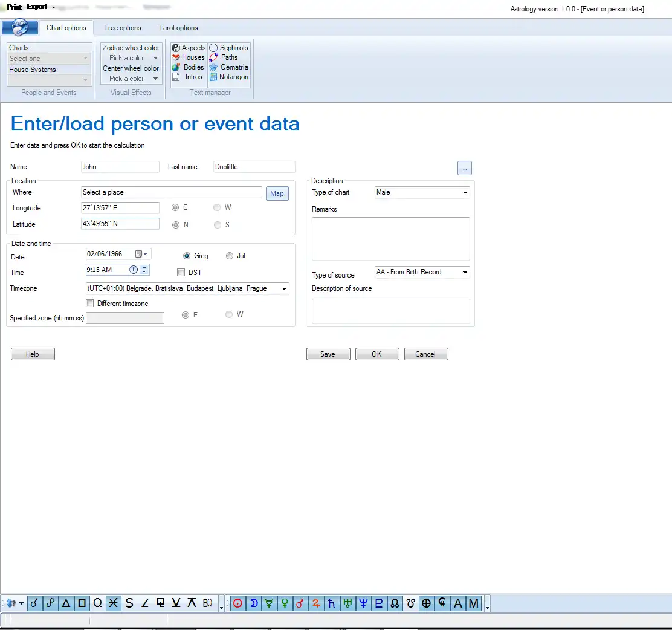Toggle the Jupiter planet icon
The image size is (672, 630).
(316, 603)
